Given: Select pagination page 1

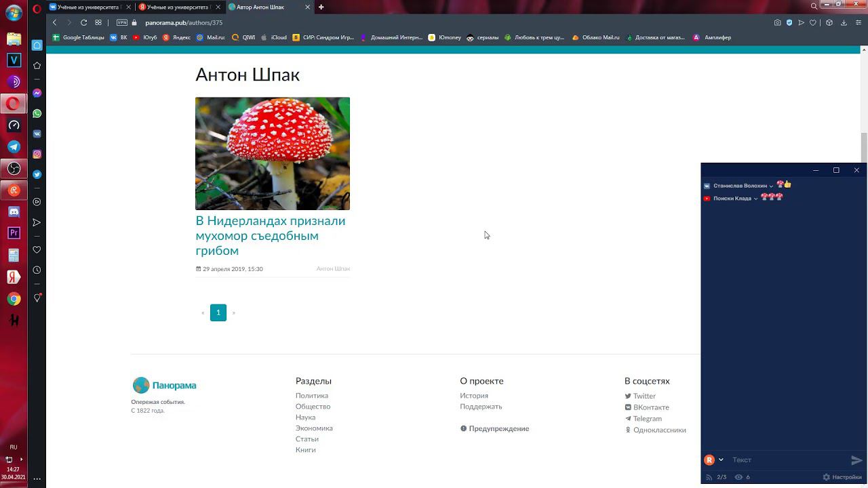Looking at the screenshot, I should coord(218,312).
